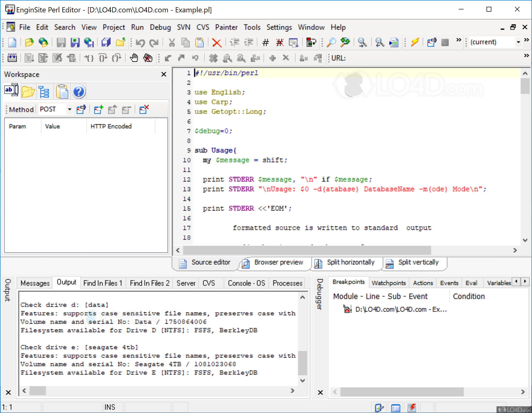Viewport: 532px width, 413px height.
Task: Click the red X delete icon
Action: click(x=216, y=43)
